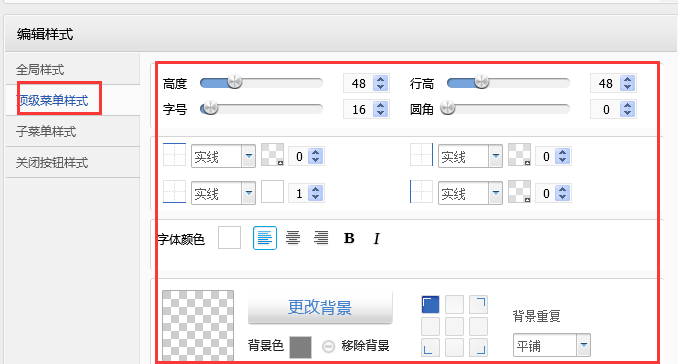Open the 字体颜色 color swatch
The width and height of the screenshot is (678, 364).
230,238
